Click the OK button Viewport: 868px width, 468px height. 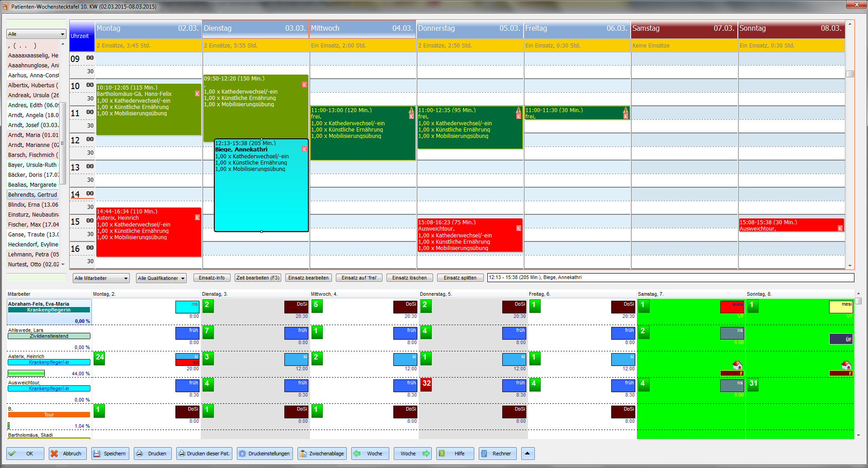click(25, 454)
